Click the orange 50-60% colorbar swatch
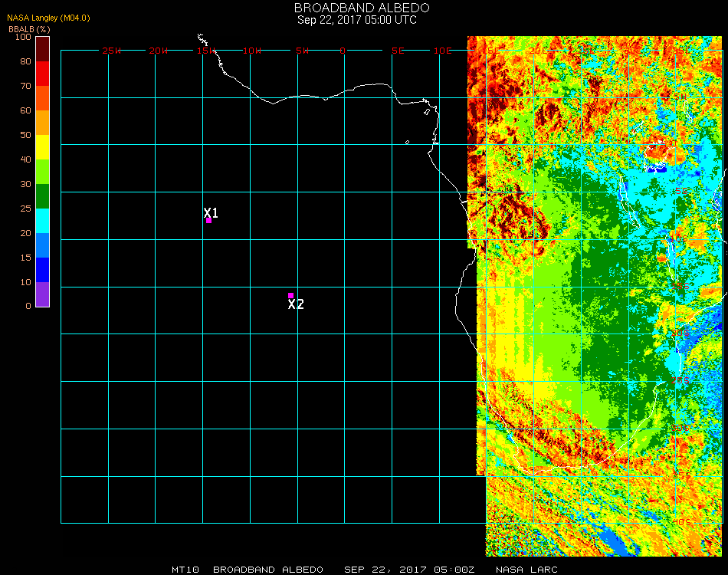Viewport: 728px width, 575px height. point(43,123)
